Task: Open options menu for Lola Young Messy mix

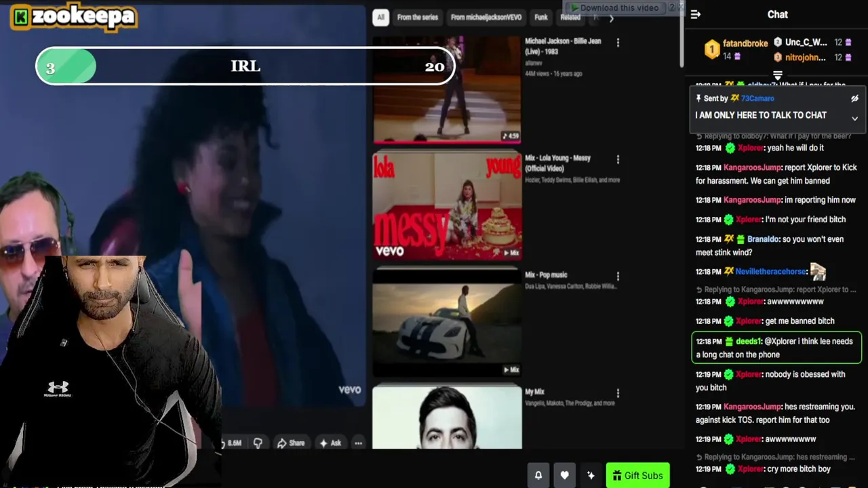Action: coord(618,159)
